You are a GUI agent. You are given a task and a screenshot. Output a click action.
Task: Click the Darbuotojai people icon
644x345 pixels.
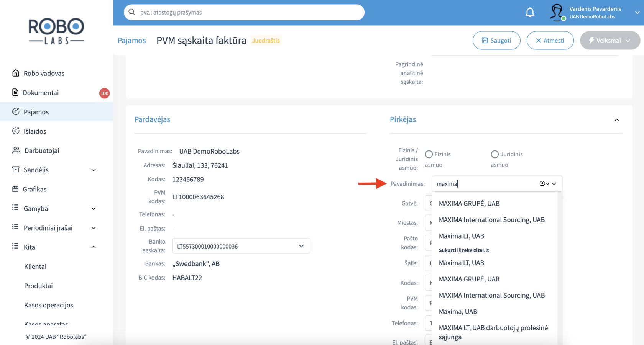pyautogui.click(x=16, y=150)
